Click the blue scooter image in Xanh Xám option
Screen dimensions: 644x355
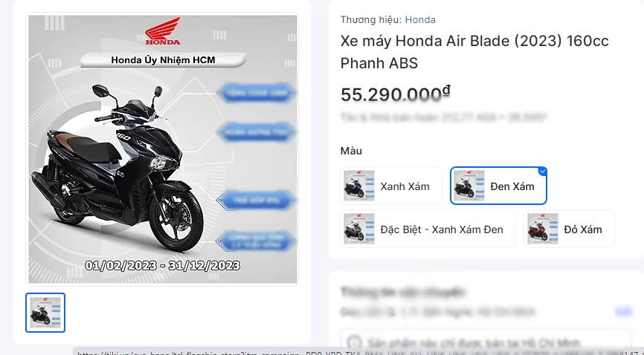coord(359,186)
